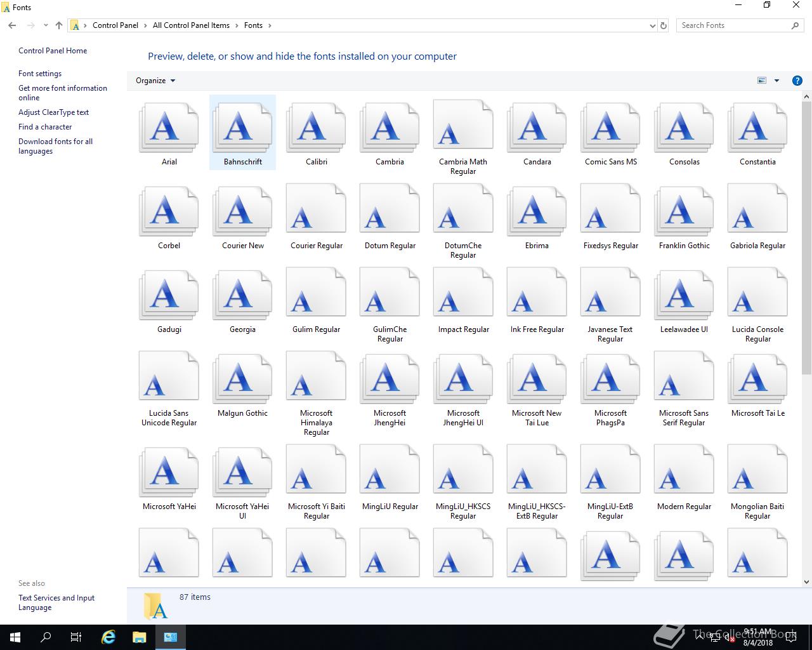Select the Fixedsys Regular font icon
The height and width of the screenshot is (650, 812).
[610, 209]
